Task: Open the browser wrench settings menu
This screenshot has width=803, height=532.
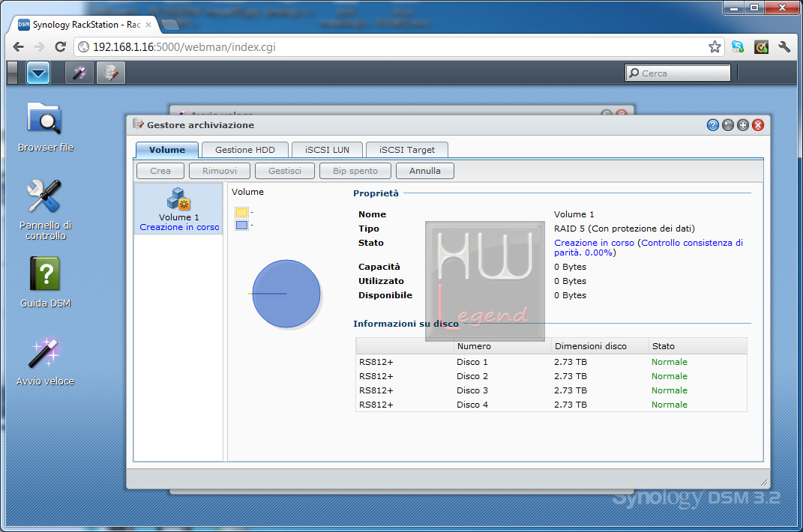Action: pyautogui.click(x=784, y=47)
